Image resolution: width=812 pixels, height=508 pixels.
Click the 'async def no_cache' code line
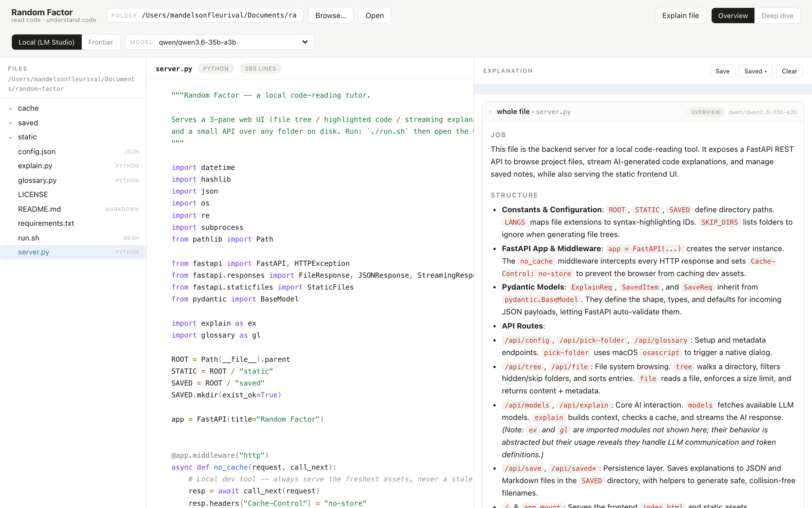[x=254, y=467]
